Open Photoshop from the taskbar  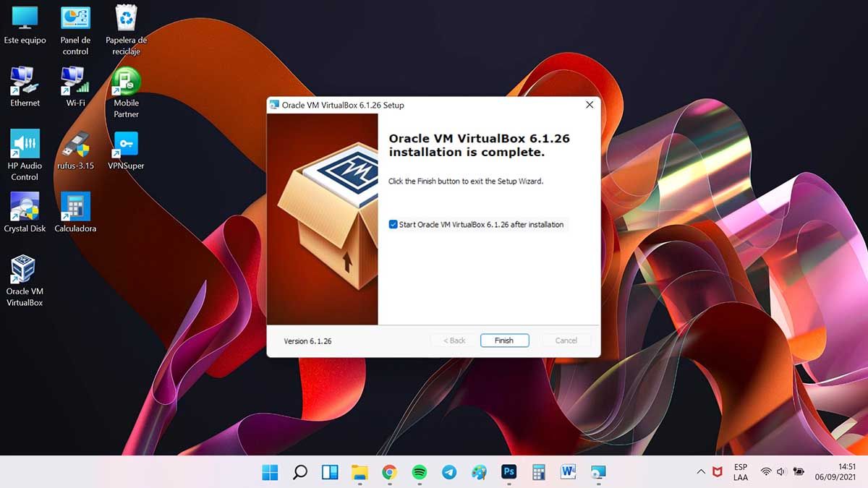point(509,472)
